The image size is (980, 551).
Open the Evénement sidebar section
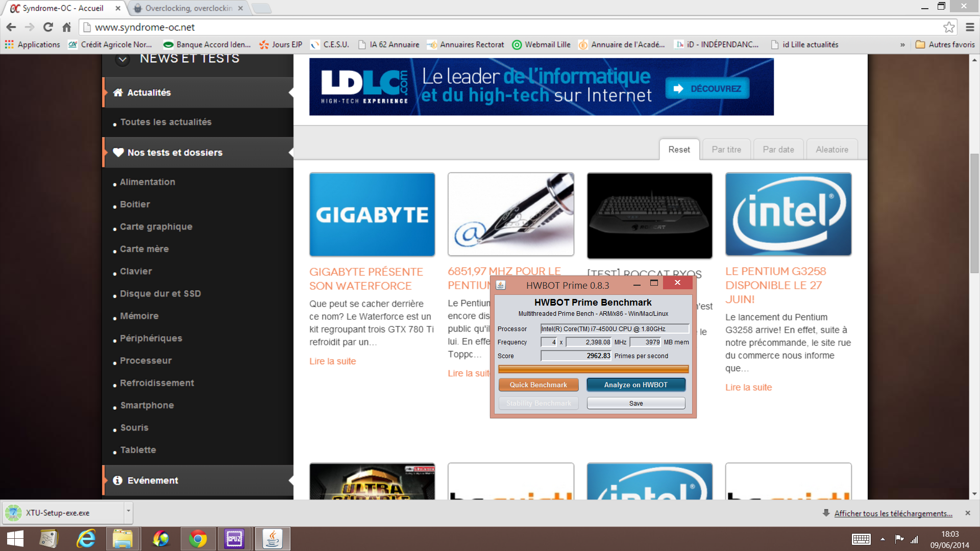pos(198,481)
